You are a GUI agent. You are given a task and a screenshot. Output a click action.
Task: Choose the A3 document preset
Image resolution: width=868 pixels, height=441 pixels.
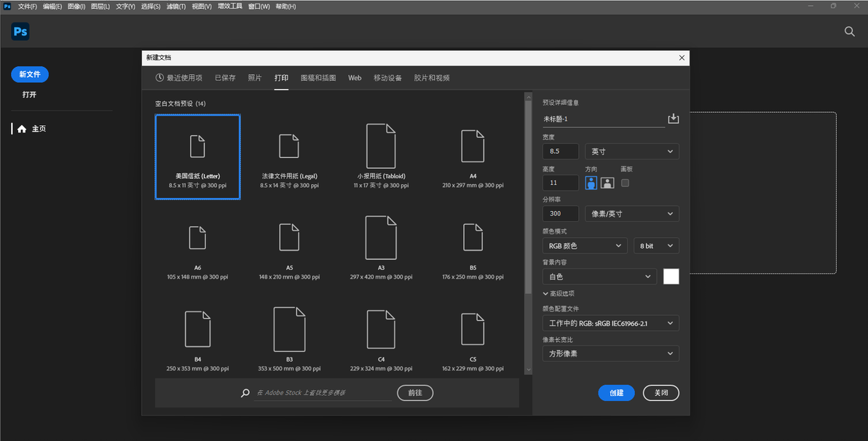[x=381, y=248]
